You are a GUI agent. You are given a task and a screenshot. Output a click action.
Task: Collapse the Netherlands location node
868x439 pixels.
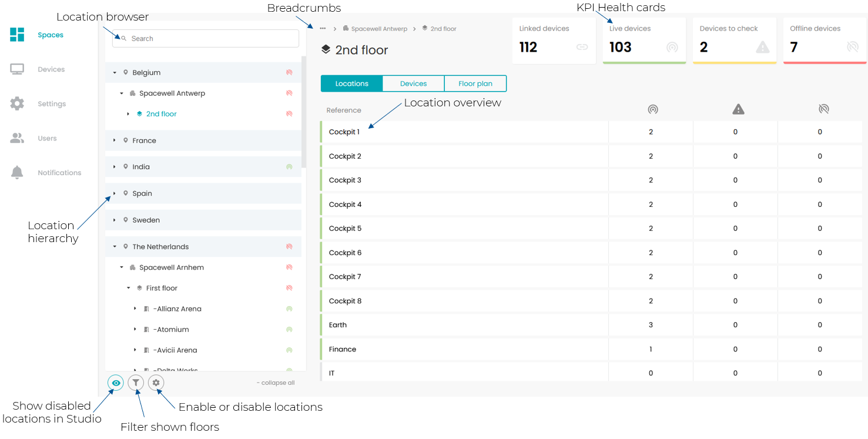point(115,247)
